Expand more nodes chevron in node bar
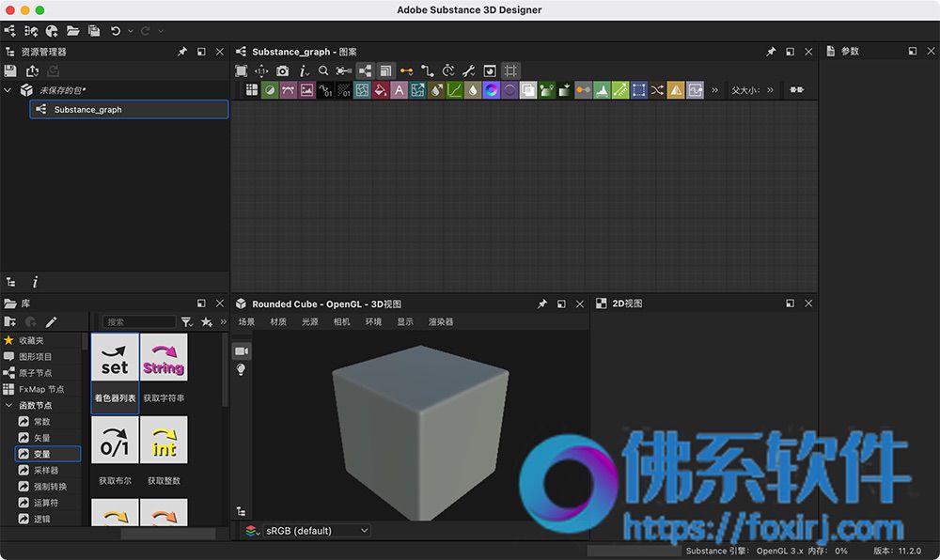Viewport: 940px width, 560px height. tap(714, 90)
